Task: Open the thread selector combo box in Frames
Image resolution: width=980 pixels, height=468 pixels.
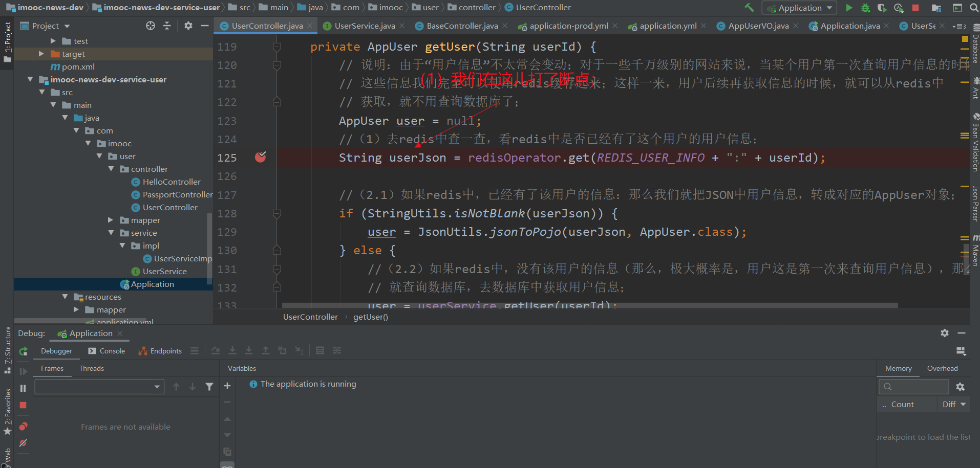Action: pos(99,387)
